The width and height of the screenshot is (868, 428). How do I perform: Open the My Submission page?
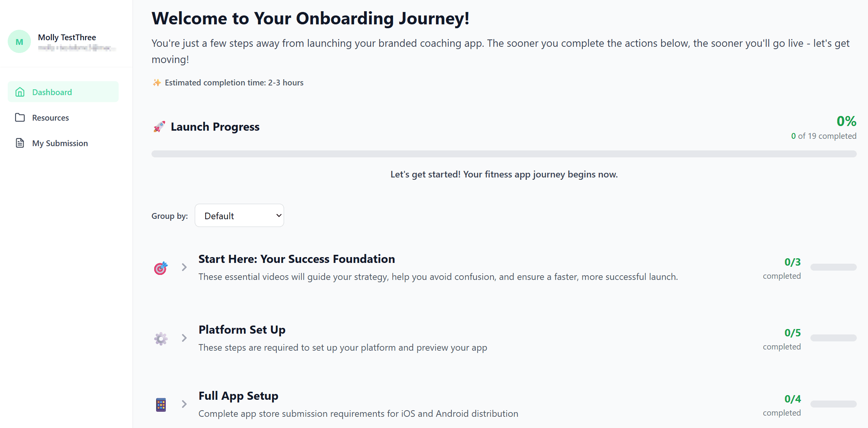coord(60,143)
